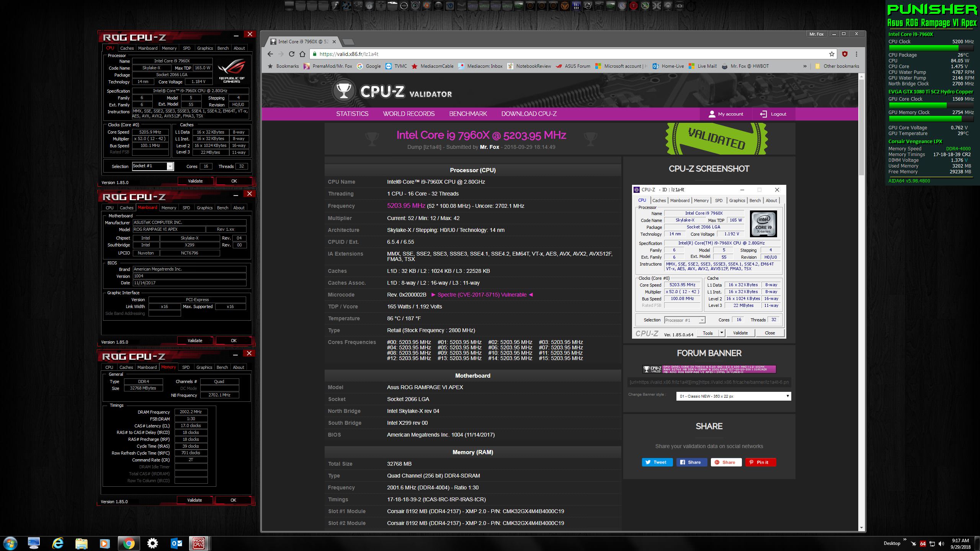Open DOWNLOAD CPU-Z page
980x551 pixels.
pyautogui.click(x=529, y=114)
